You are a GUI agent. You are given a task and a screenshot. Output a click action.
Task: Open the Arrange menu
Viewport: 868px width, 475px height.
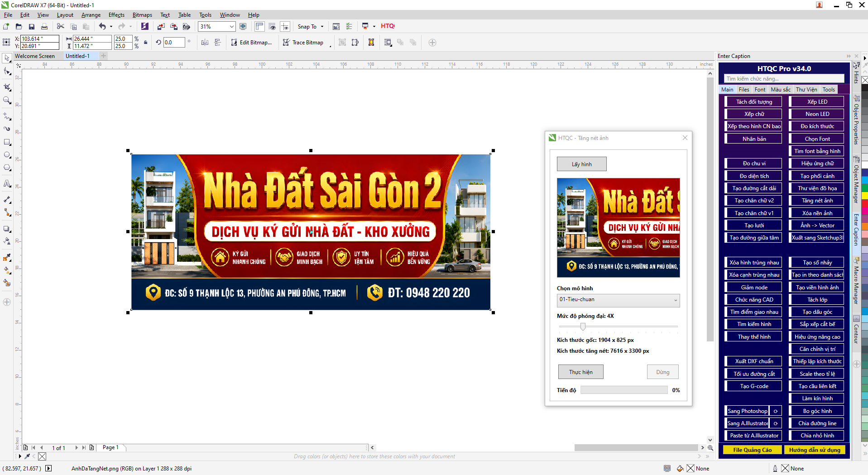point(91,15)
